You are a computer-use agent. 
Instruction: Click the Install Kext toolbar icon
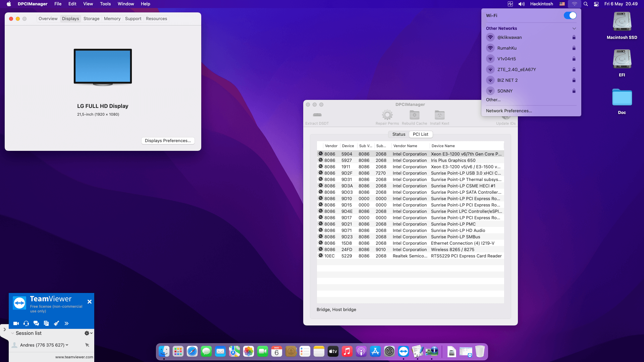(x=439, y=115)
